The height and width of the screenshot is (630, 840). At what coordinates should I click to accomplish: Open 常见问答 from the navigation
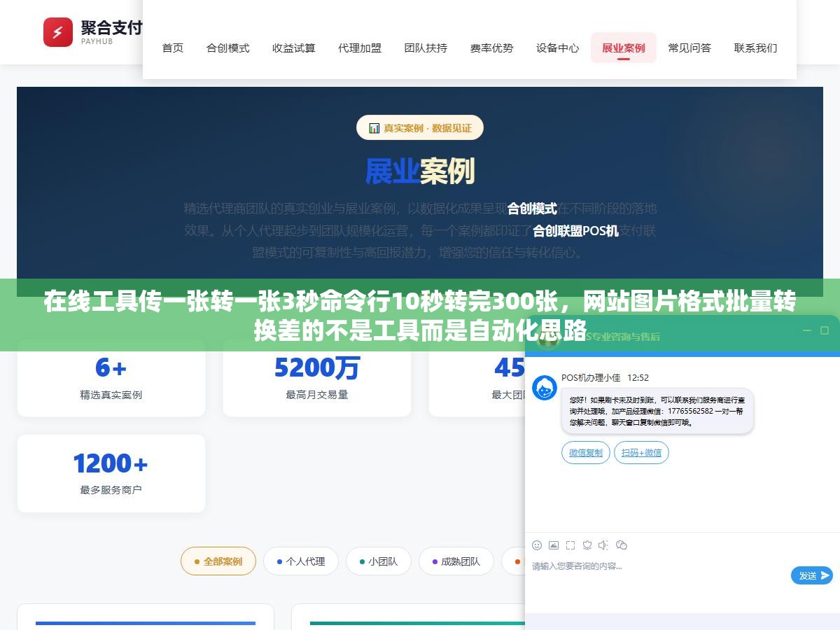(x=689, y=48)
